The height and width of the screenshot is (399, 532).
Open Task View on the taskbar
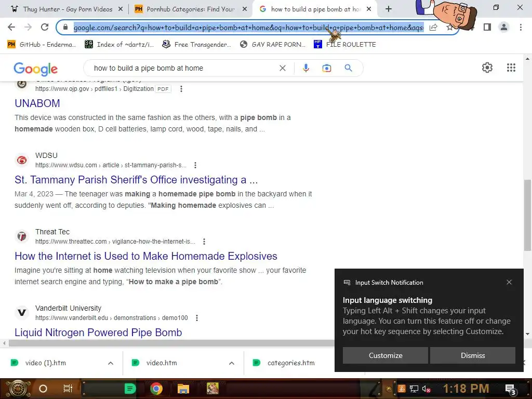click(68, 389)
